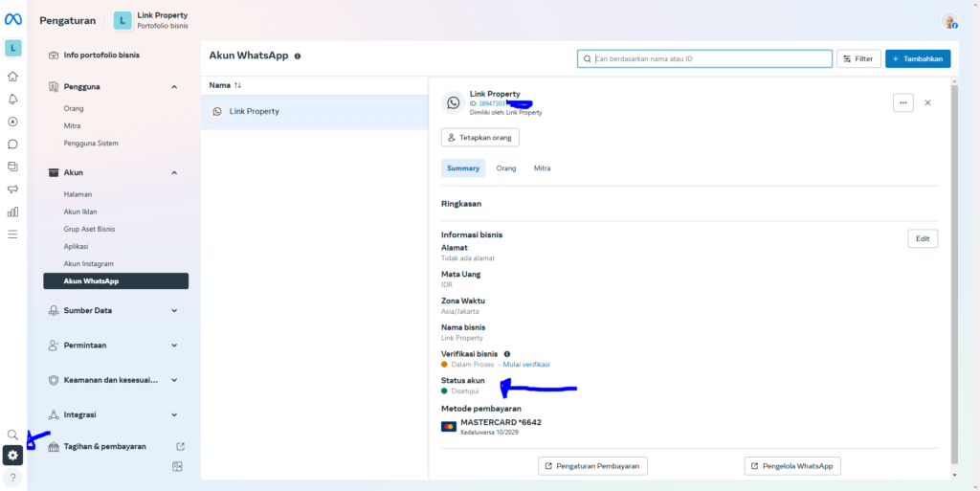Open the L business portfolio switcher
The width and height of the screenshot is (980, 491).
coord(13,48)
